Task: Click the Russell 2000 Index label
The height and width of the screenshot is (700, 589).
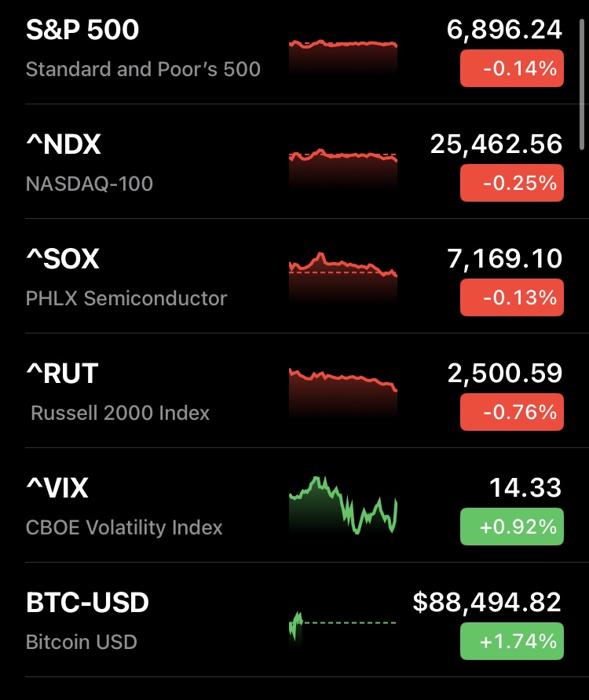Action: click(120, 413)
